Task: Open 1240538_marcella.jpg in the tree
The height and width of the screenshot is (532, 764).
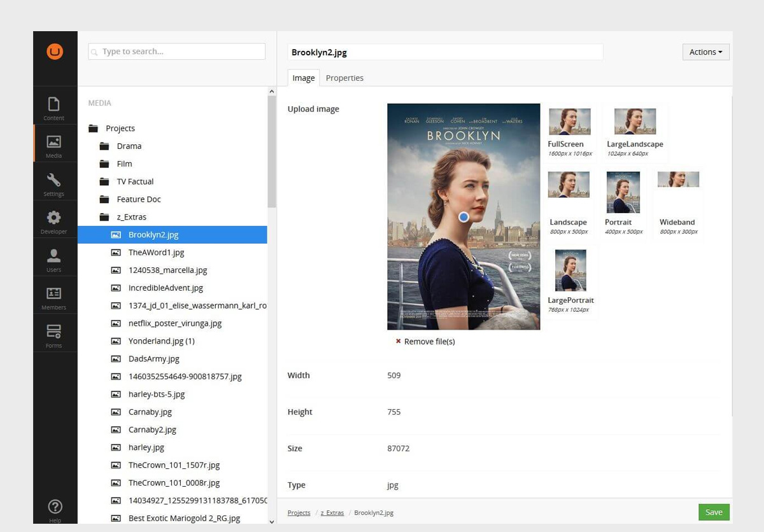Action: coord(167,270)
